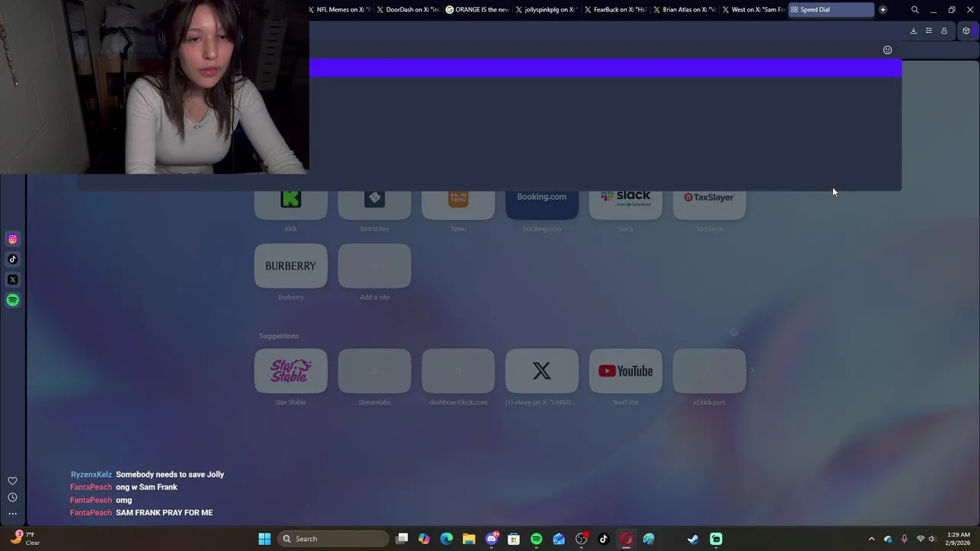Switch to FearBuck on X tab
This screenshot has width=980, height=551.
point(616,10)
